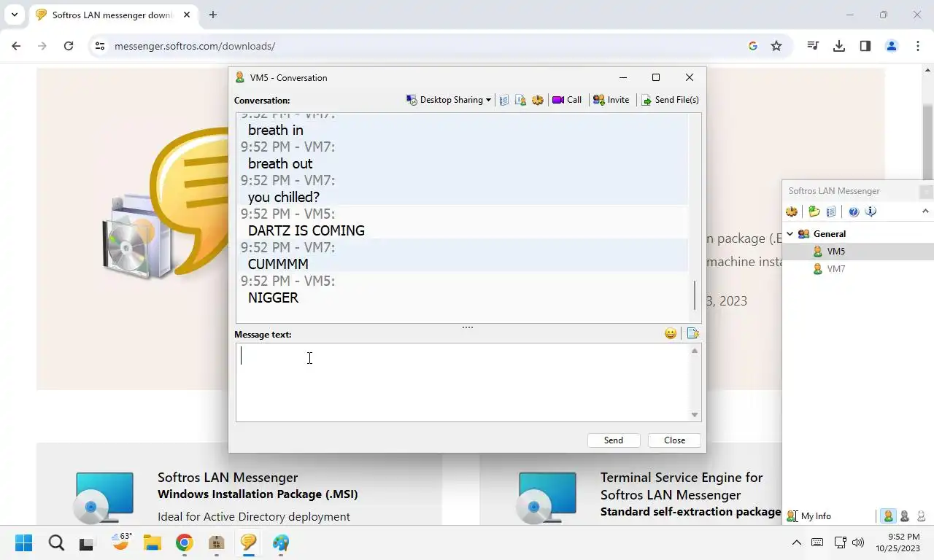Open Windows Start menu
This screenshot has width=934, height=560.
point(24,542)
